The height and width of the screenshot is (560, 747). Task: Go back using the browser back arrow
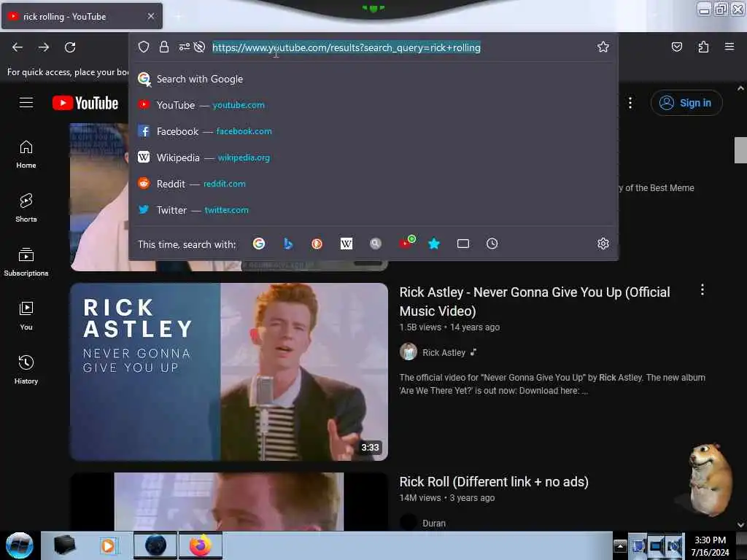(x=18, y=47)
